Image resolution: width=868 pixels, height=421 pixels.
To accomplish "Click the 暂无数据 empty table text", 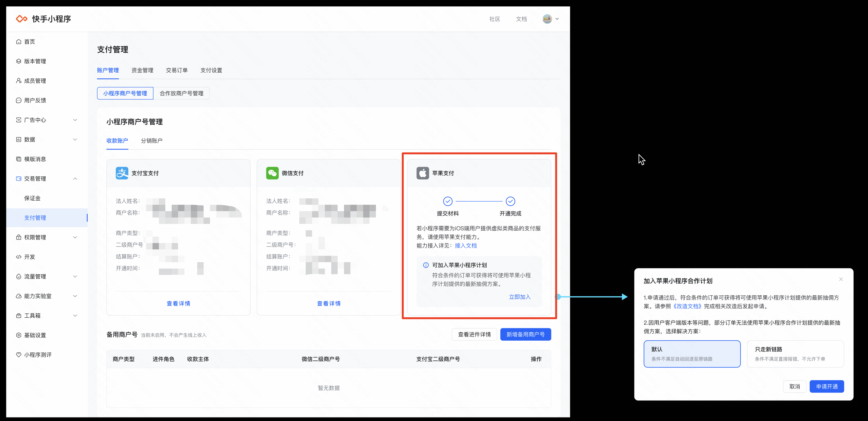I will 329,388.
